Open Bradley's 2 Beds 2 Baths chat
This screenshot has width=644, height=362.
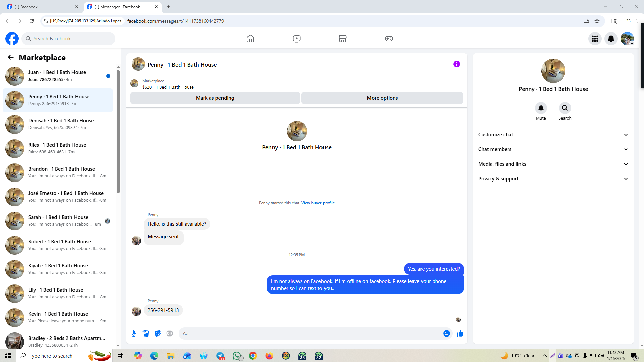(x=58, y=340)
